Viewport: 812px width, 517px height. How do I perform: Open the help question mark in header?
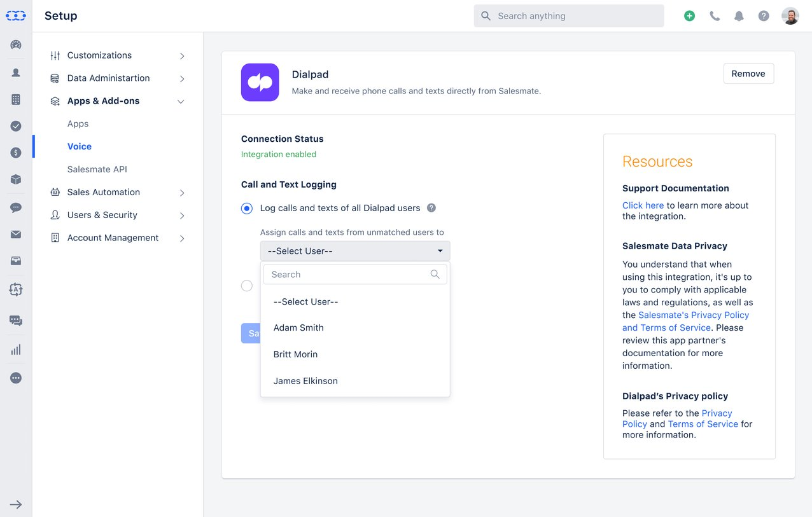pyautogui.click(x=764, y=16)
